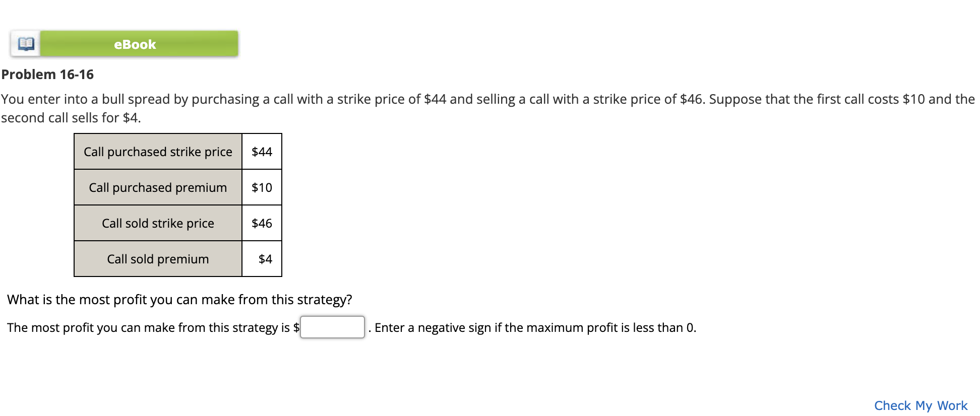980x416 pixels.
Task: Select the Problem 16-16 heading
Action: point(48,74)
